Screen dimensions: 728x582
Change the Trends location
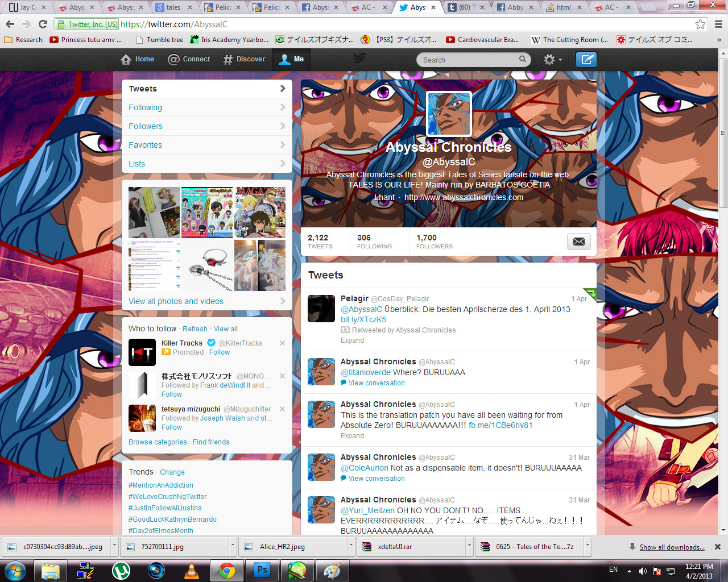(x=172, y=472)
